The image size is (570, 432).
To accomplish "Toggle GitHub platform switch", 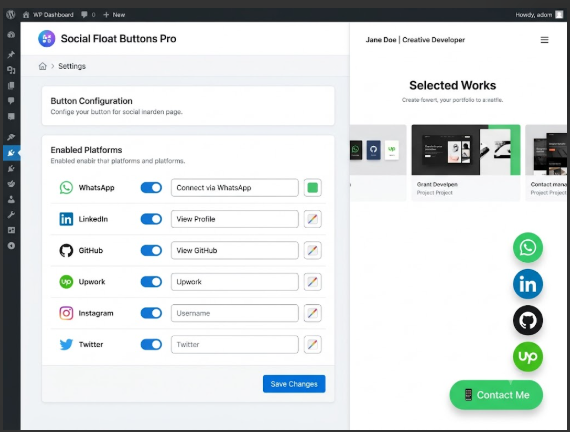I will 151,250.
